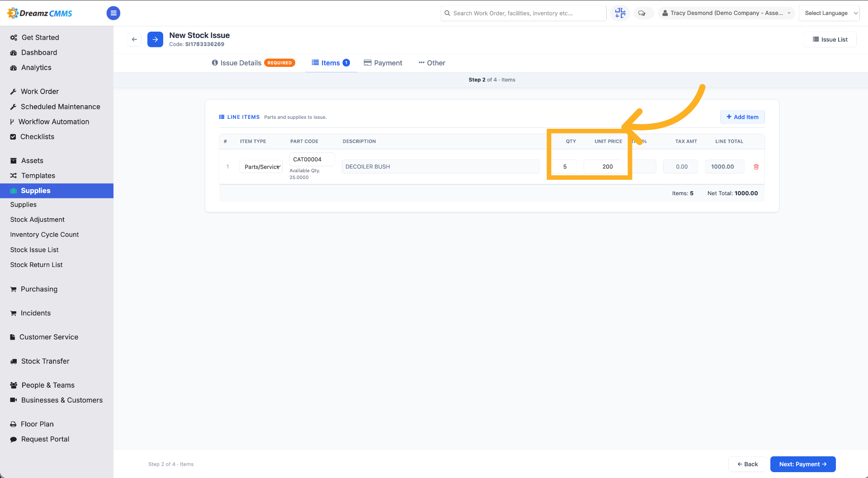Switch to the Payment tab
The width and height of the screenshot is (868, 478).
coord(383,63)
